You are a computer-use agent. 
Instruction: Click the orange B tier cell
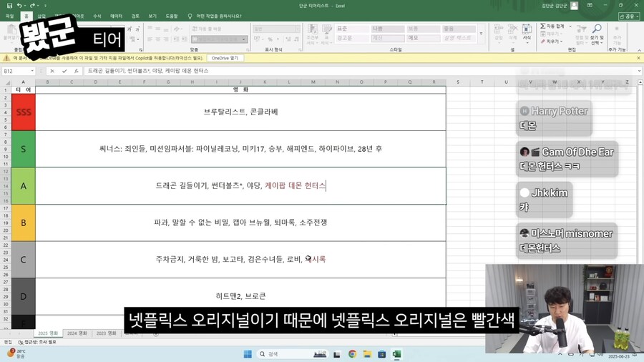point(24,222)
